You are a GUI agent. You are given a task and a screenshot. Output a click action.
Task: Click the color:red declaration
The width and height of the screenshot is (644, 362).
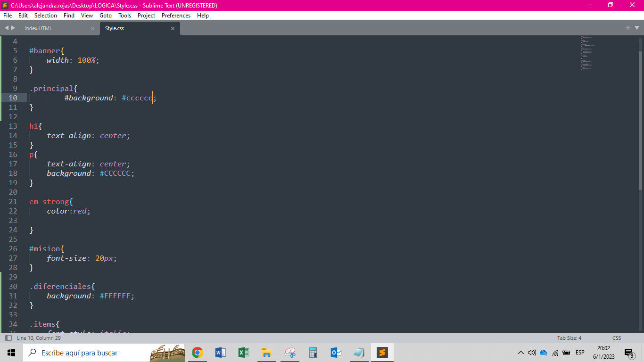68,211
